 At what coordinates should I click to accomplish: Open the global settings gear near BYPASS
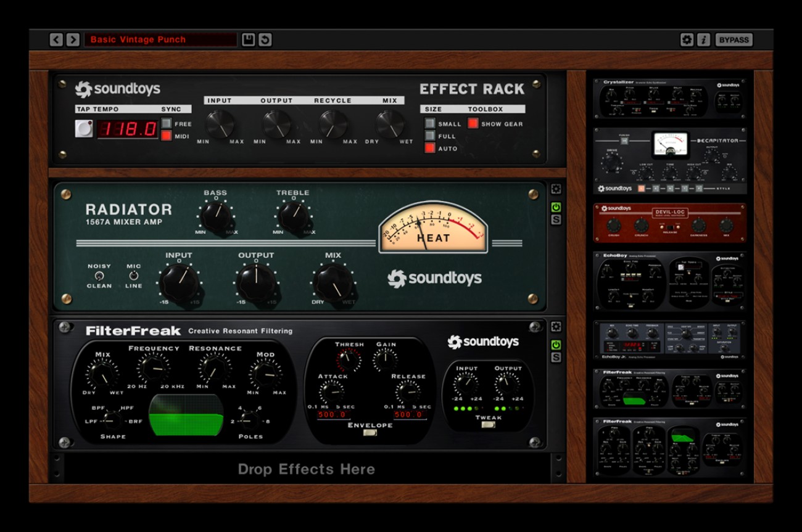pyautogui.click(x=687, y=39)
